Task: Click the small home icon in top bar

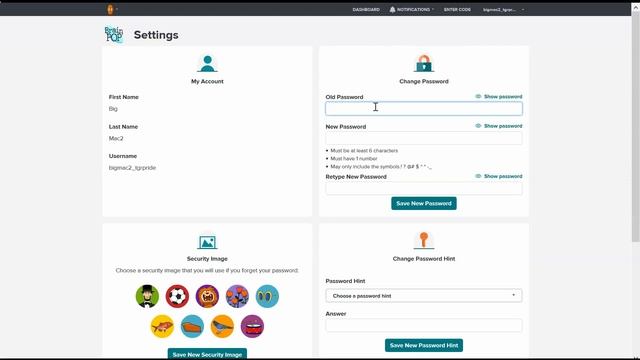Action: [x=110, y=9]
